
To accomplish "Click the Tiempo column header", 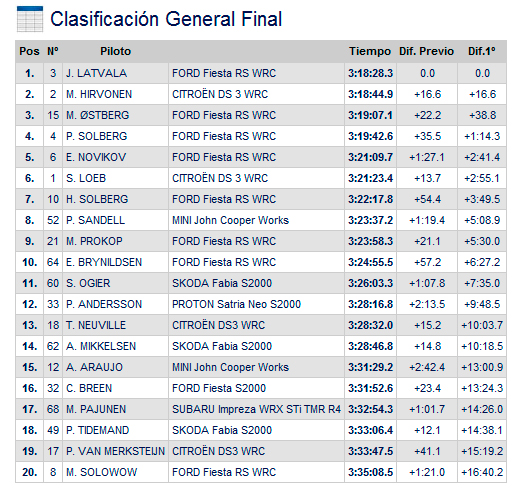I will (370, 51).
